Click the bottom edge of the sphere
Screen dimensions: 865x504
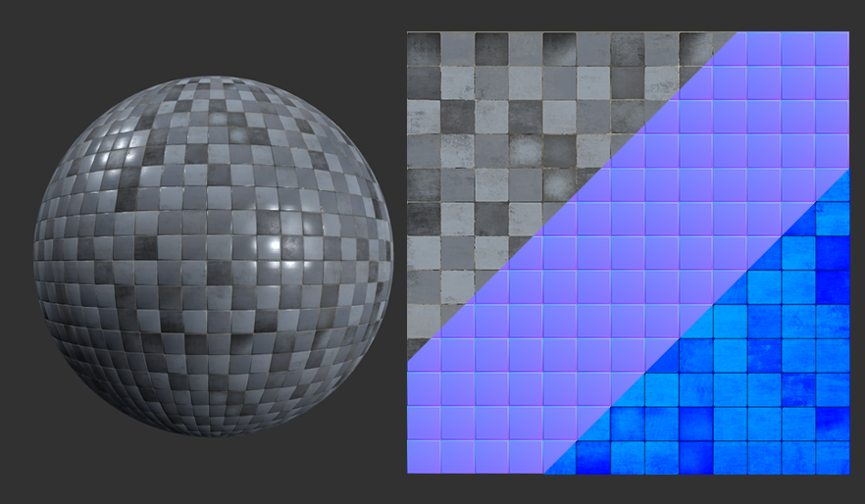pyautogui.click(x=213, y=432)
